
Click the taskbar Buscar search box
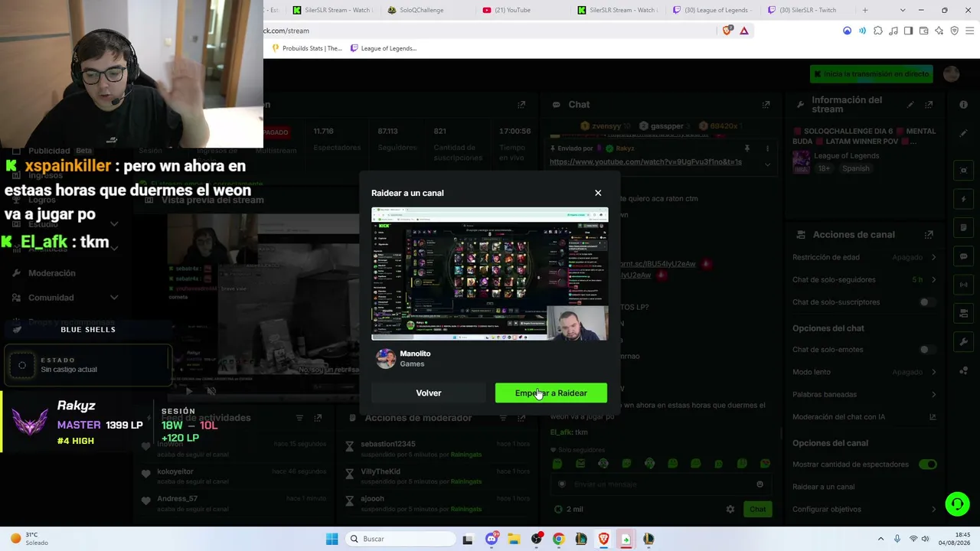(x=399, y=539)
